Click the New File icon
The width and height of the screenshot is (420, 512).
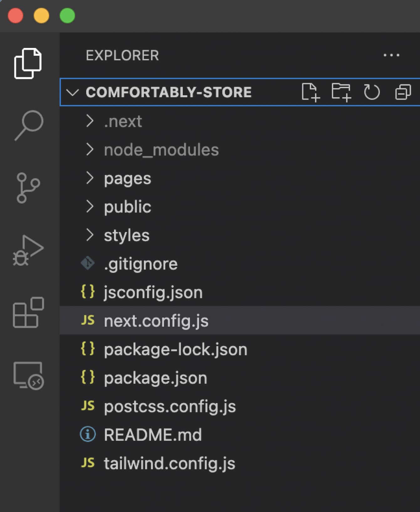pyautogui.click(x=310, y=92)
